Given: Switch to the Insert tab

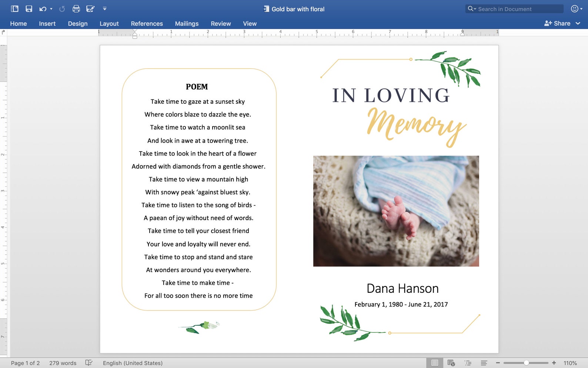Looking at the screenshot, I should point(47,23).
